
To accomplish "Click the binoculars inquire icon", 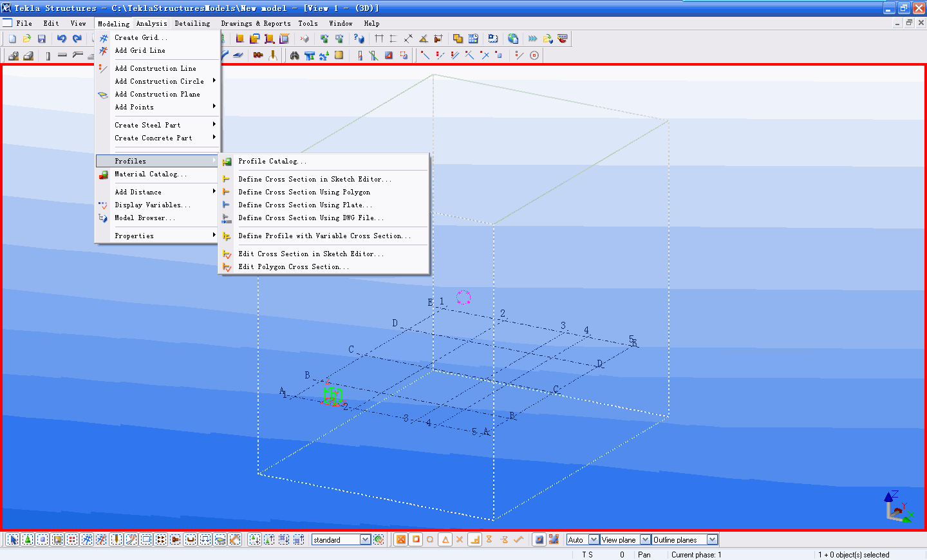I will tap(294, 55).
